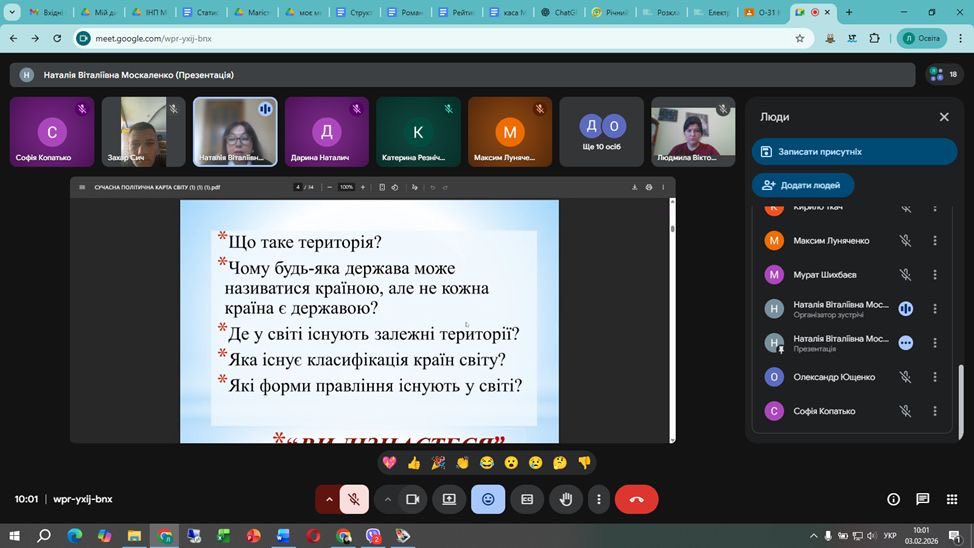The image size is (974, 548).
Task: Unmute the microphone in the call bar
Action: (x=354, y=499)
